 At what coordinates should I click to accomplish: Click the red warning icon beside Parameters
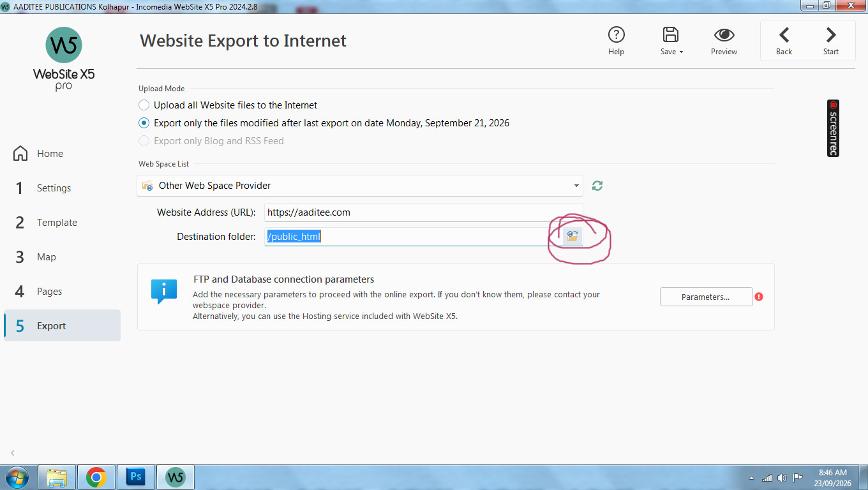point(759,297)
